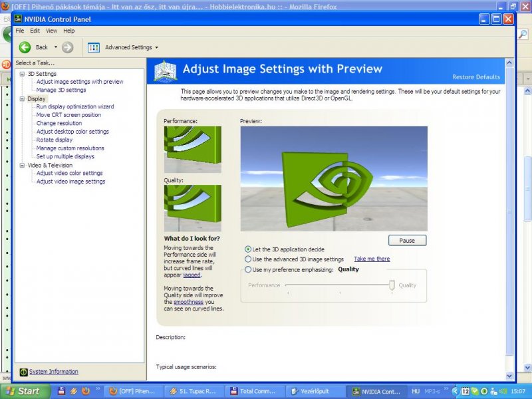Click the greyed Forward arrow icon
532x399 pixels.
point(68,47)
